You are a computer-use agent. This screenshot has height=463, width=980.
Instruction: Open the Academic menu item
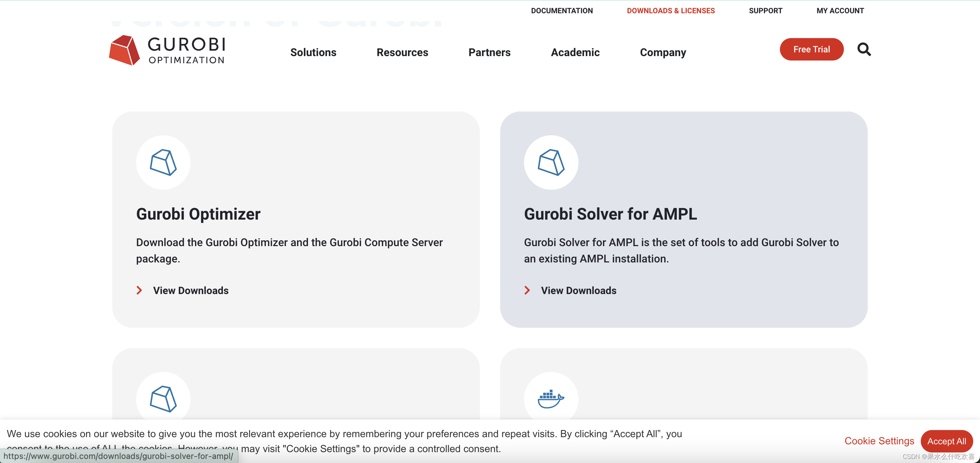pos(575,52)
